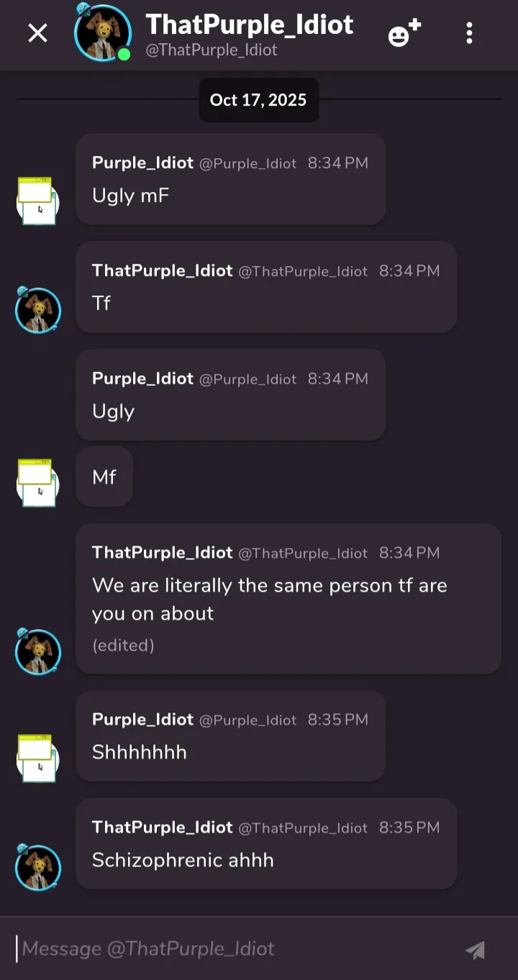Click the @ThatPurple_Idiot handle under the header title
The image size is (518, 980).
point(212,51)
